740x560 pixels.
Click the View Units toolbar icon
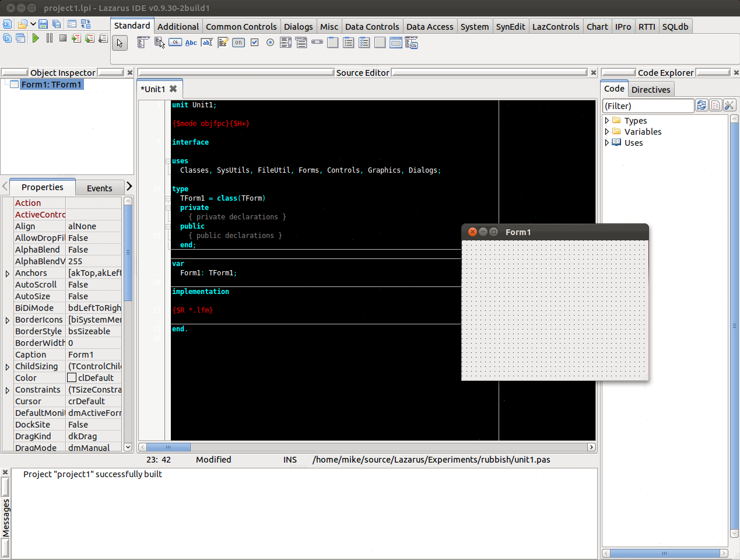coord(7,38)
